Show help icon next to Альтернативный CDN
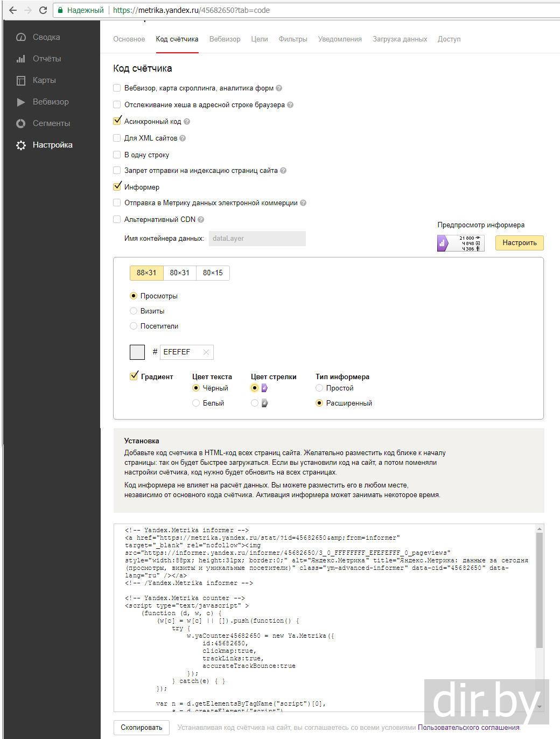Screen dimensions: 560x739 [201, 219]
